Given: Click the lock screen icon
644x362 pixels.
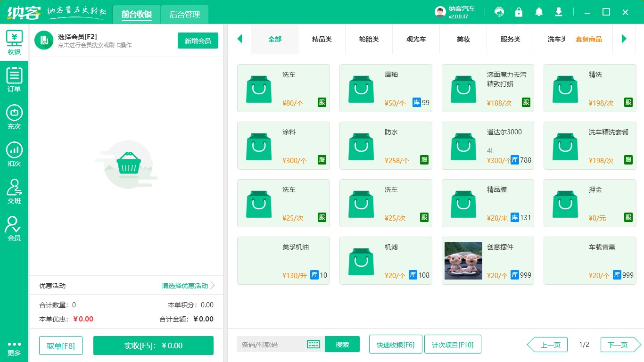Looking at the screenshot, I should (x=519, y=12).
